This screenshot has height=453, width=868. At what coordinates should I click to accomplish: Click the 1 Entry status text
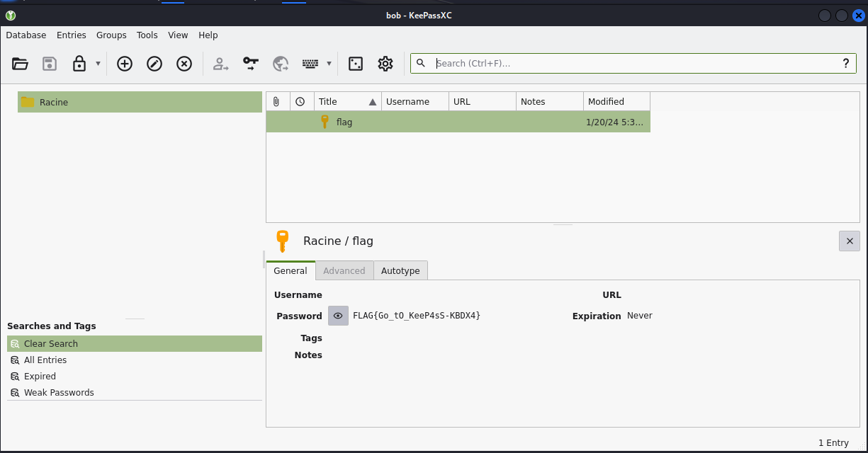tap(833, 442)
